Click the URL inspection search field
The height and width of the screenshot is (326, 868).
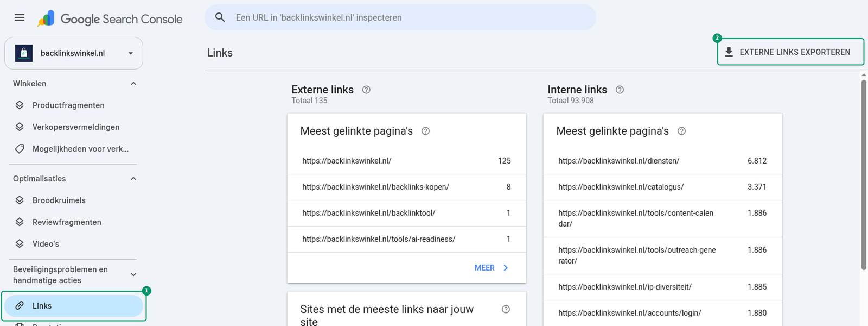pos(400,17)
